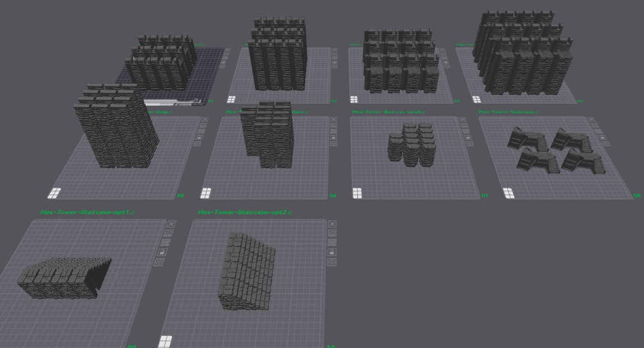The height and width of the screenshot is (348, 644).
Task: Arrange objects on the Staircase-opt2 plate
Action: pyautogui.click(x=331, y=242)
